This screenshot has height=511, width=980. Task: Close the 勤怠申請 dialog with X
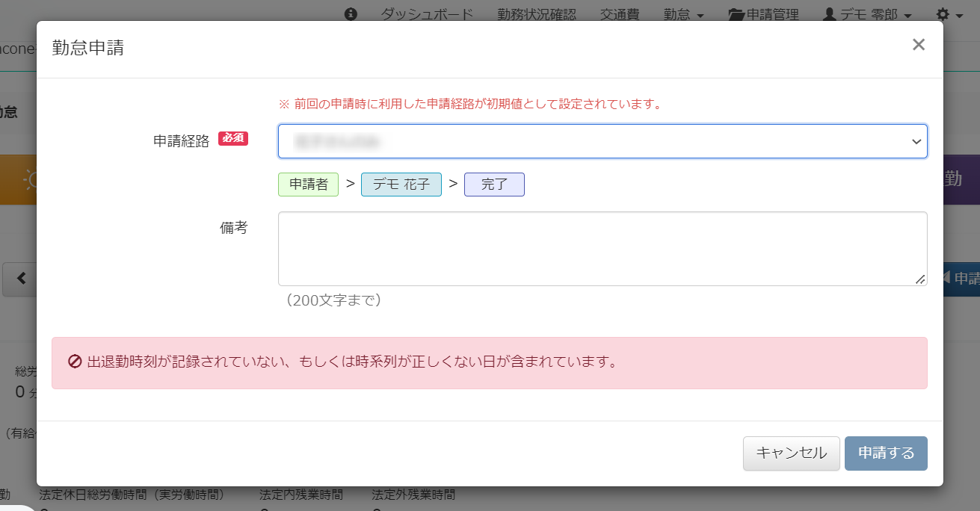tap(919, 45)
